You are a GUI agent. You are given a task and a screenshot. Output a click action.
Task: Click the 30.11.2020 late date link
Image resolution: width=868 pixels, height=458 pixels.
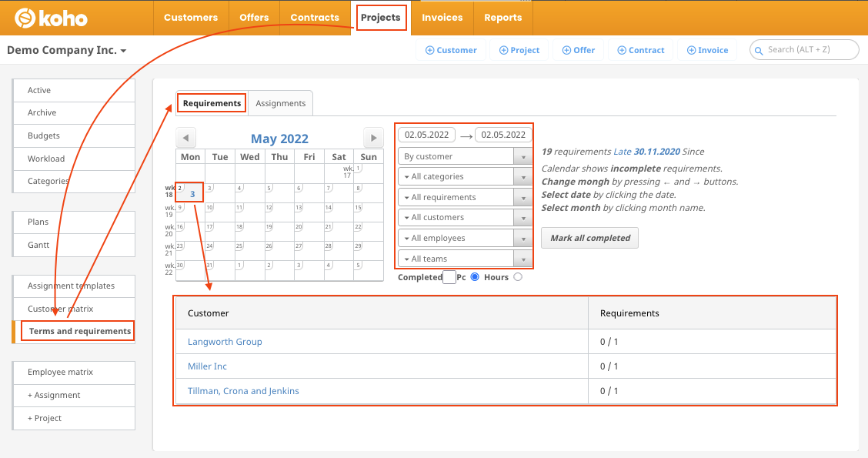656,152
